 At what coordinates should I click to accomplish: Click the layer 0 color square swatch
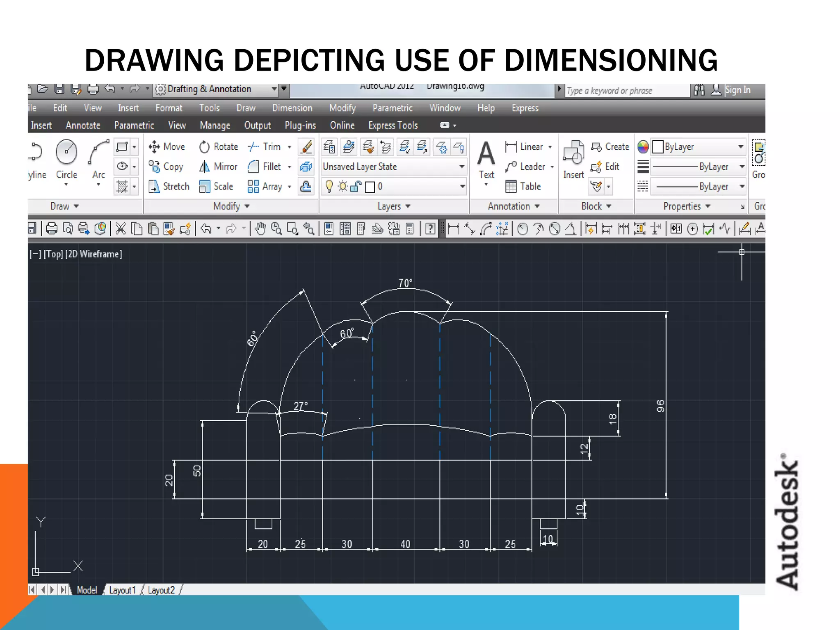tap(370, 187)
